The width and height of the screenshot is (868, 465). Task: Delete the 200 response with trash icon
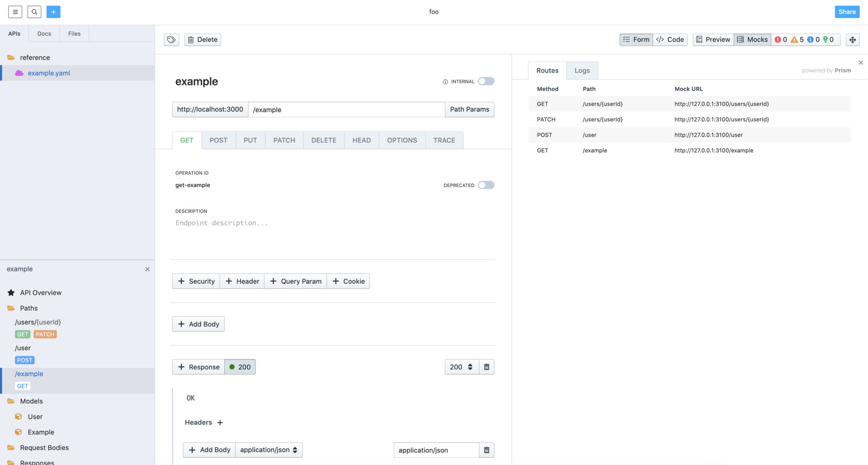pyautogui.click(x=487, y=367)
